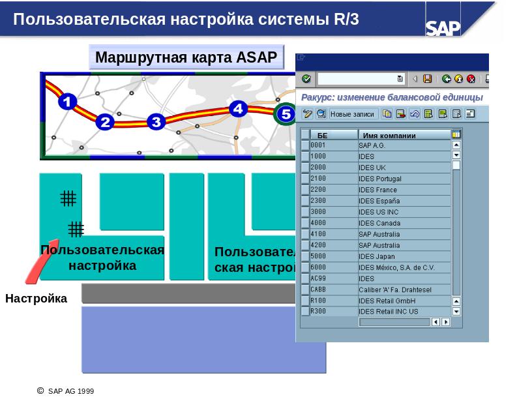
Task: Click roadmap phase 4 marker
Action: tap(238, 109)
